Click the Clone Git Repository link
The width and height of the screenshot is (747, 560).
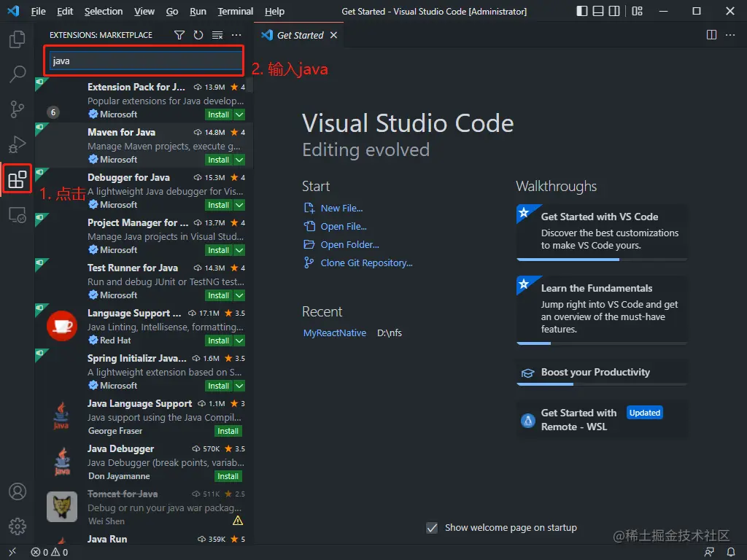366,263
